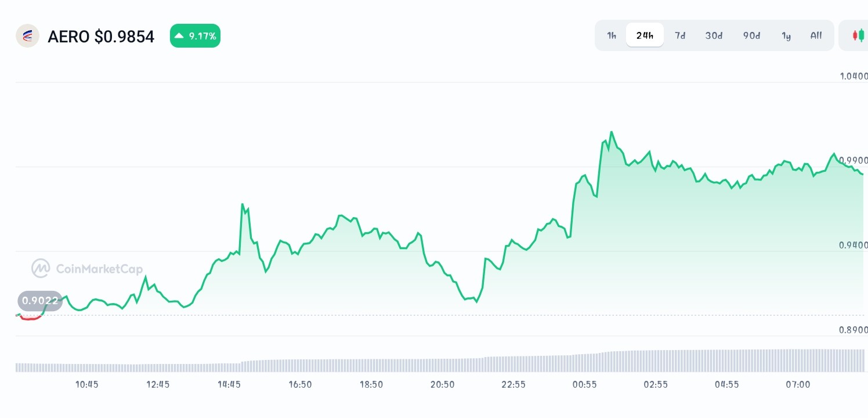Click the red dip at chart start
The image size is (868, 418).
30,318
